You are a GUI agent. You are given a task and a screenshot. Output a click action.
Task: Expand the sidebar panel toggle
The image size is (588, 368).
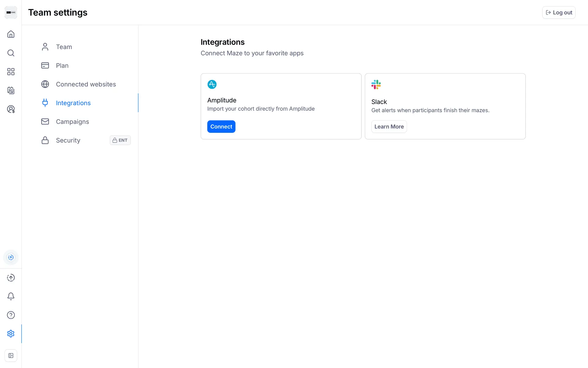[x=11, y=355]
